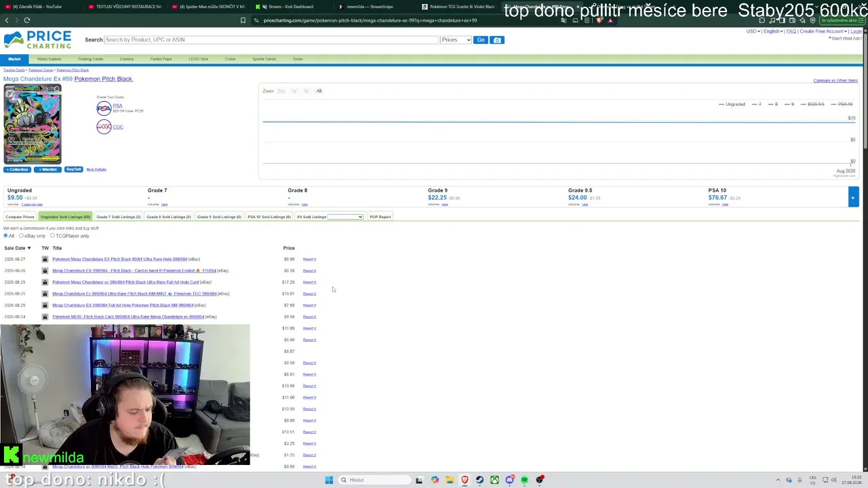The height and width of the screenshot is (488, 868).
Task: Toggle the grade 9 series in chart legend
Action: (790, 104)
